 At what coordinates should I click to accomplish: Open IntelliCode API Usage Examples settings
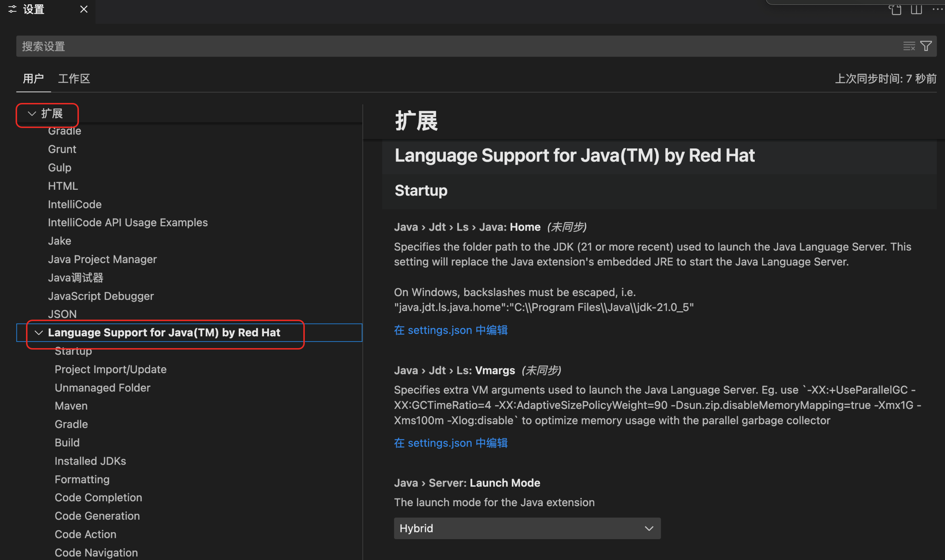coord(128,222)
